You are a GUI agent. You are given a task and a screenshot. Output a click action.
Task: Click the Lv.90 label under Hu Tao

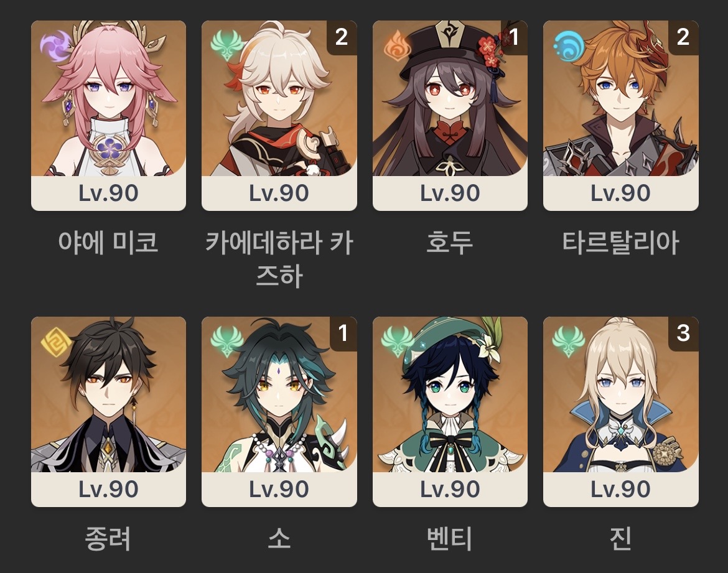pyautogui.click(x=450, y=193)
